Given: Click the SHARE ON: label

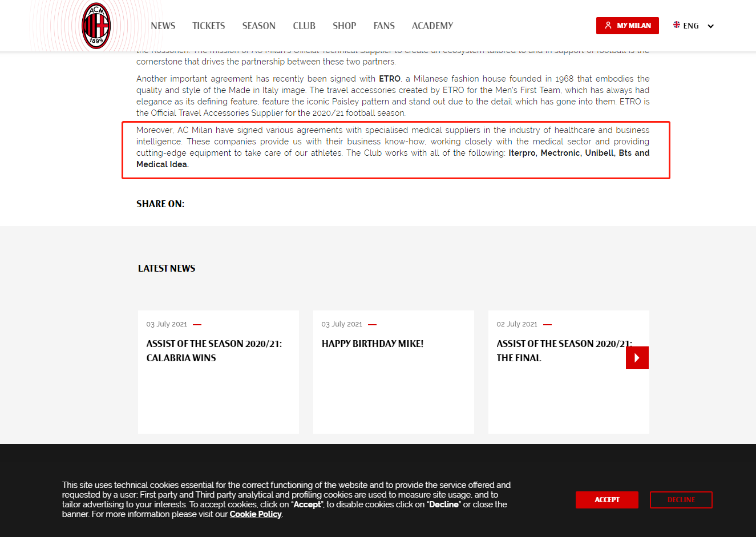Looking at the screenshot, I should (x=160, y=204).
